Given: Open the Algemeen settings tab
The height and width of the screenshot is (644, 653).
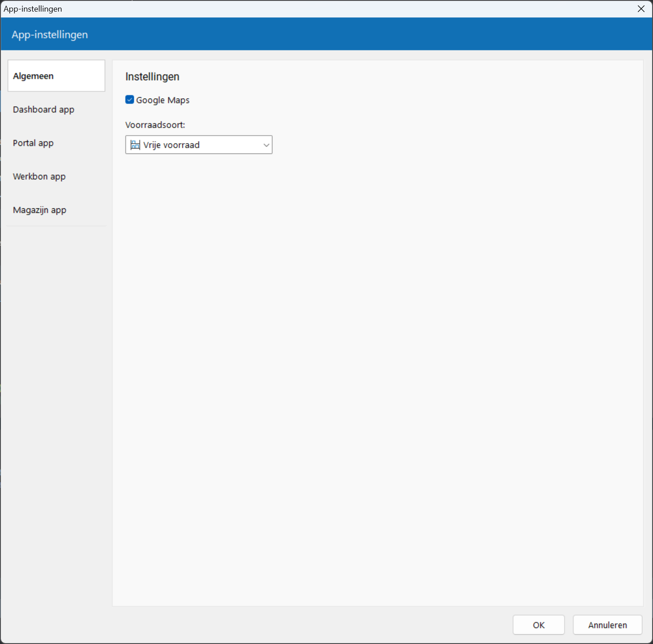Looking at the screenshot, I should click(56, 76).
